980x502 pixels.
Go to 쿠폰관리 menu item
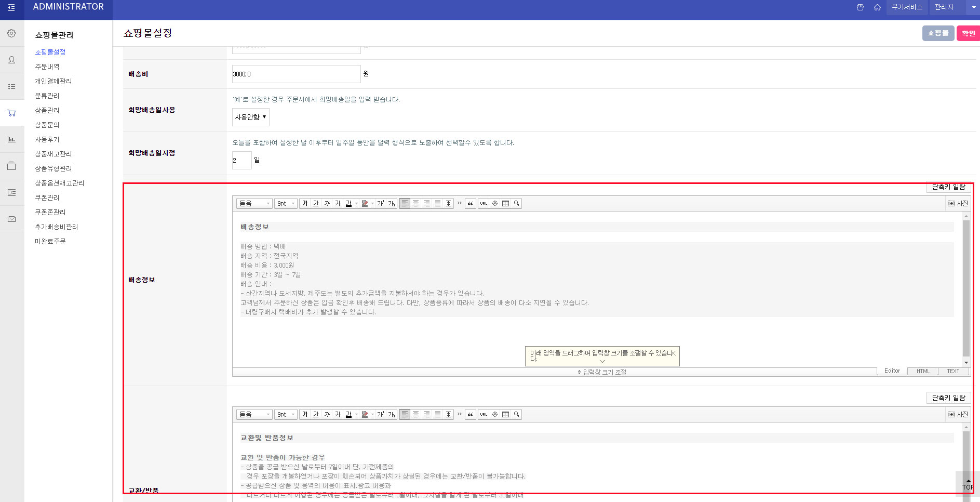click(47, 197)
